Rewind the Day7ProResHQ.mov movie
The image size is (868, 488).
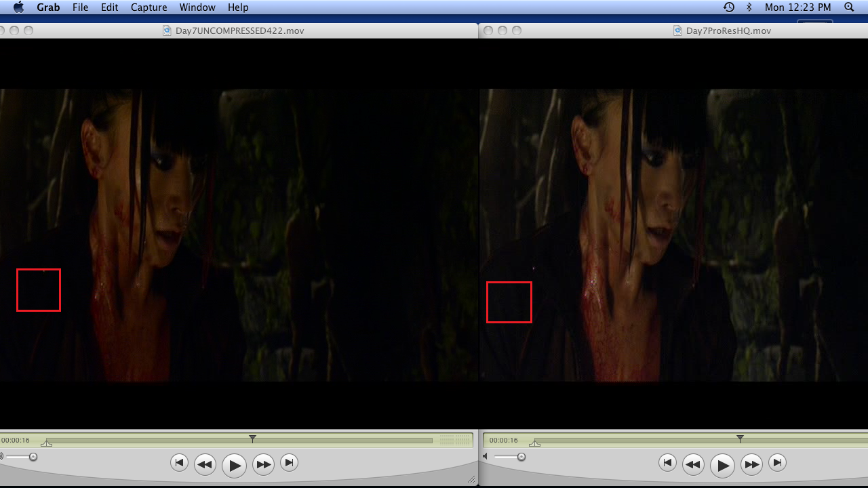coord(693,464)
